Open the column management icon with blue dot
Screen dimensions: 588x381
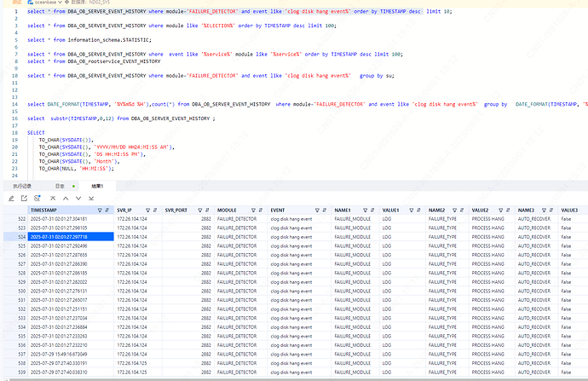coord(37,199)
